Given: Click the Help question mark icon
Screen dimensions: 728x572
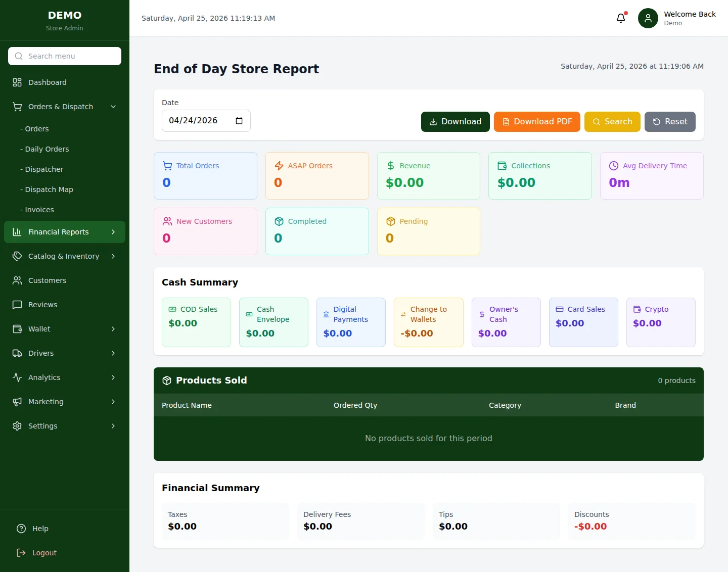Looking at the screenshot, I should point(21,529).
